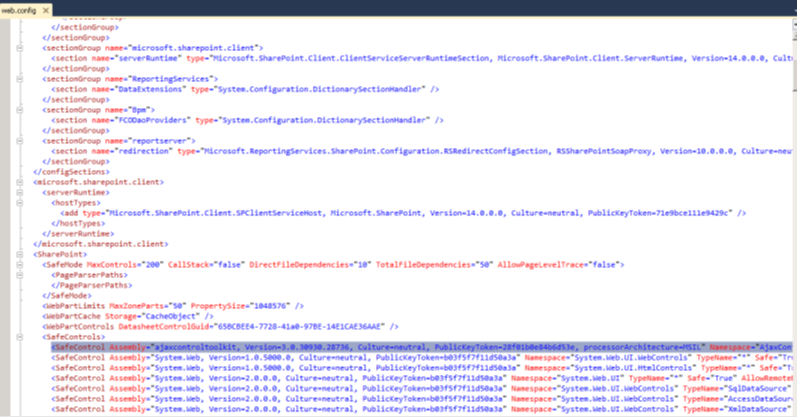Collapse the <SafeMode> element outline
Screen dimensions: 798x417
pyautogui.click(x=19, y=265)
